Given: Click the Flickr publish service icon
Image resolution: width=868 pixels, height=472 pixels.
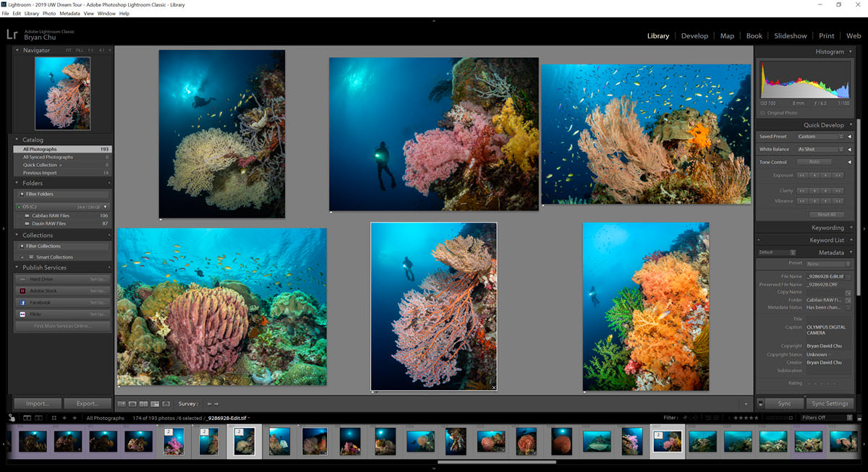Looking at the screenshot, I should click(23, 314).
